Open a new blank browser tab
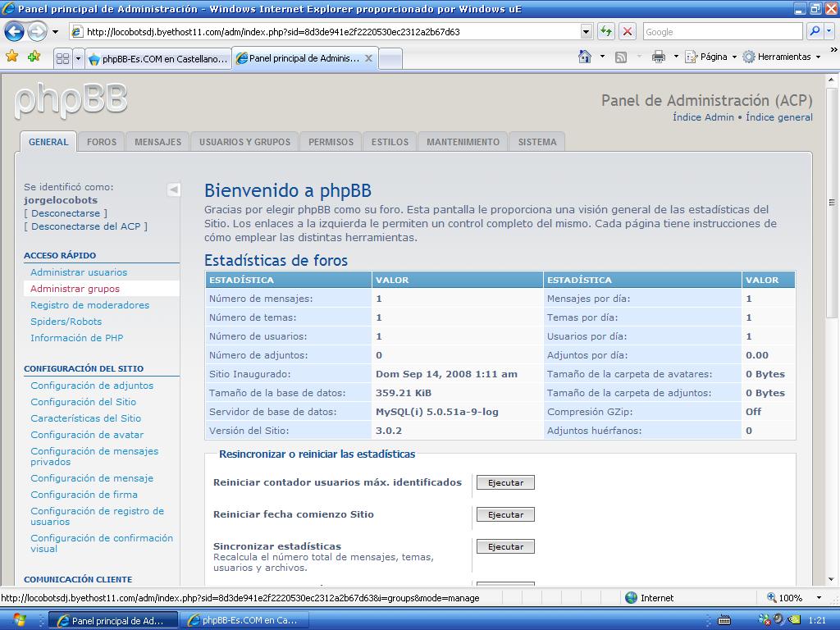Screen dimensions: 840x630 [x=390, y=58]
